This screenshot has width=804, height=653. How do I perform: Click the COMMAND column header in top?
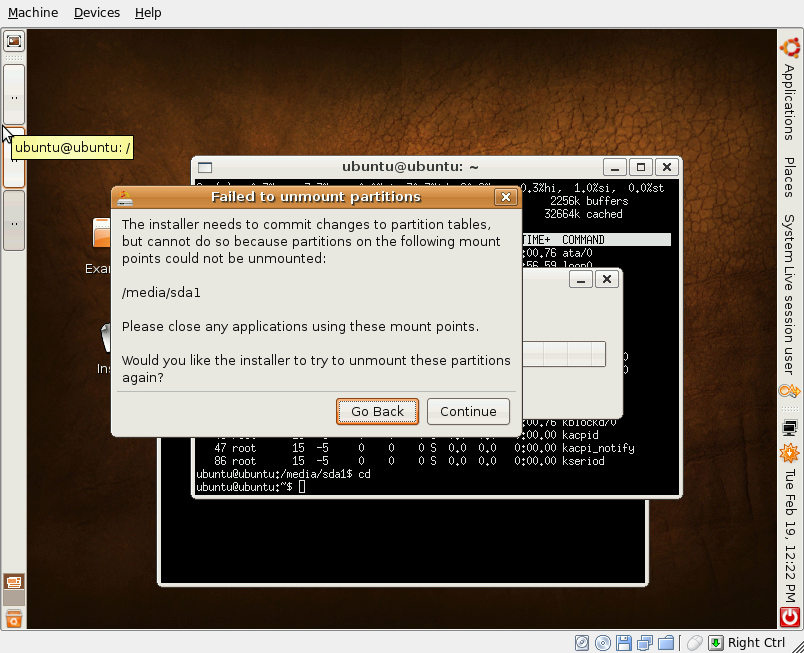(x=583, y=240)
